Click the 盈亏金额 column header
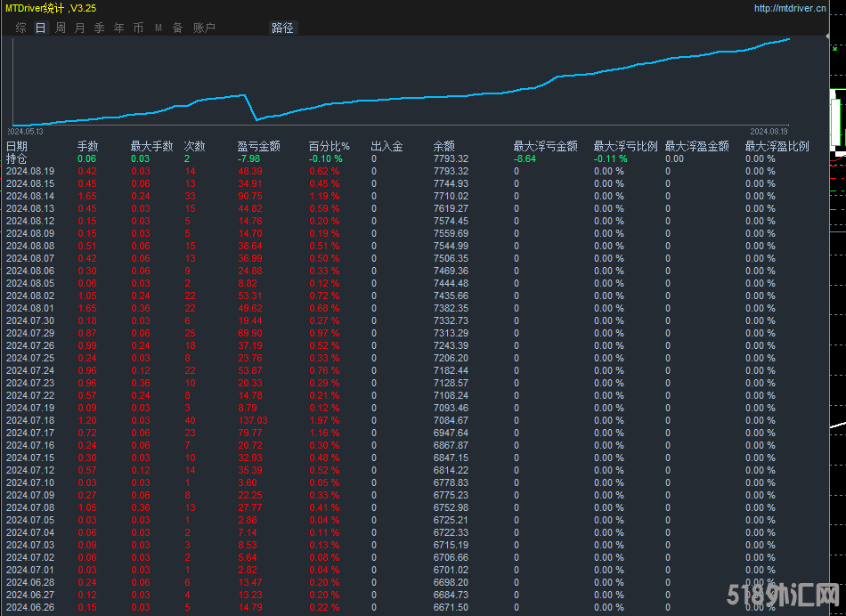Screen dimensions: 846x616 click(x=258, y=146)
